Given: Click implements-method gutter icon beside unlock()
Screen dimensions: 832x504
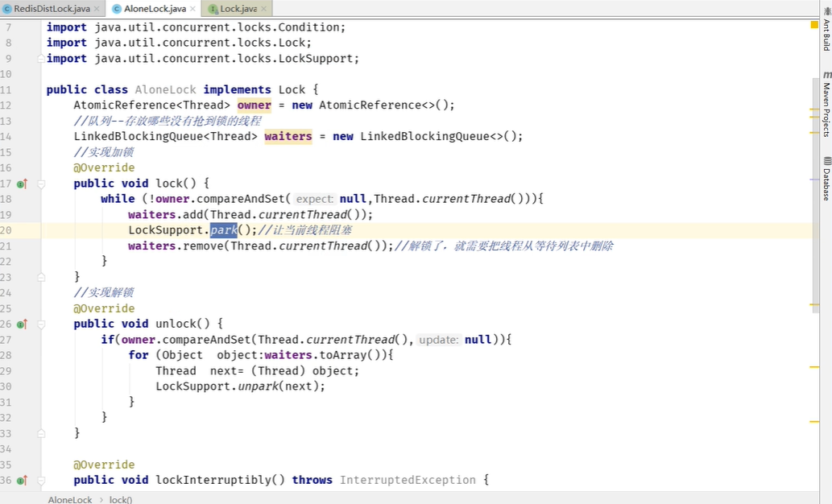Looking at the screenshot, I should pyautogui.click(x=22, y=324).
